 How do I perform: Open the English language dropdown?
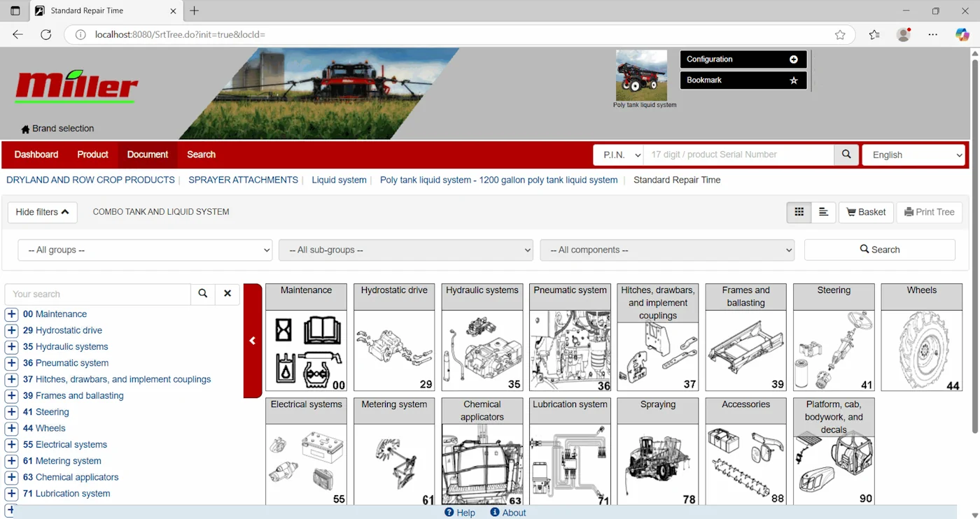tap(914, 155)
